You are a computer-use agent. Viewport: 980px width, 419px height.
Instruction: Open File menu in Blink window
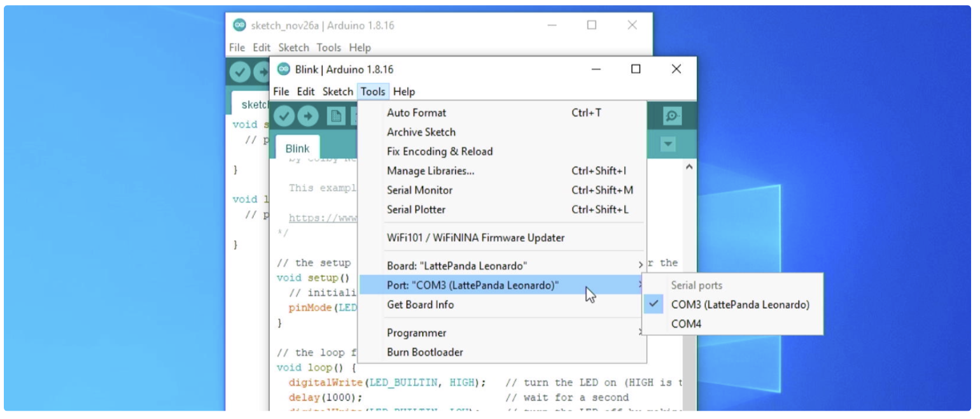pyautogui.click(x=281, y=92)
